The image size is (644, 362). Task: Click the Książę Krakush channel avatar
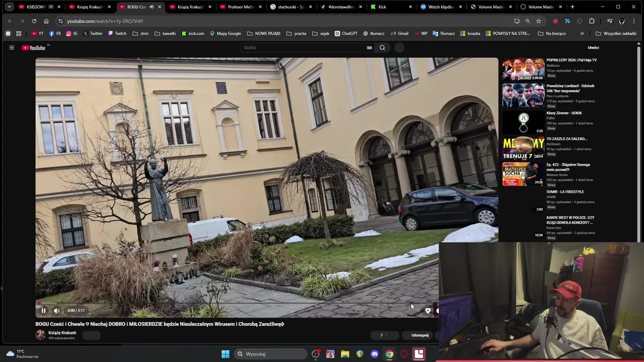coord(40,335)
